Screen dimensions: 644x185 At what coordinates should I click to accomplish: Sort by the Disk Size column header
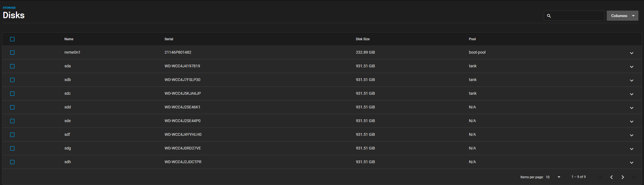(x=363, y=39)
